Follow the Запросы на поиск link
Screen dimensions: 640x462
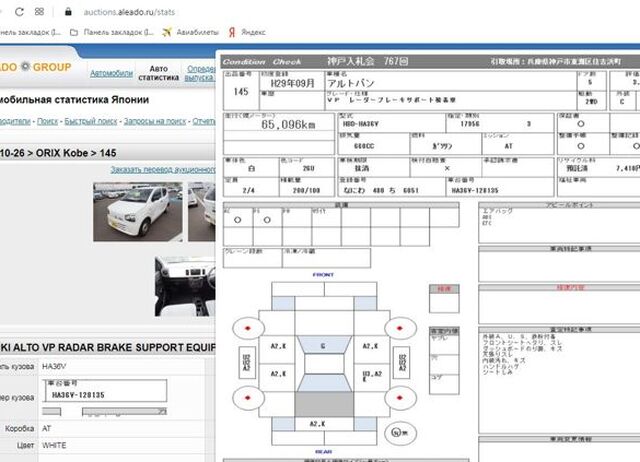pos(155,121)
